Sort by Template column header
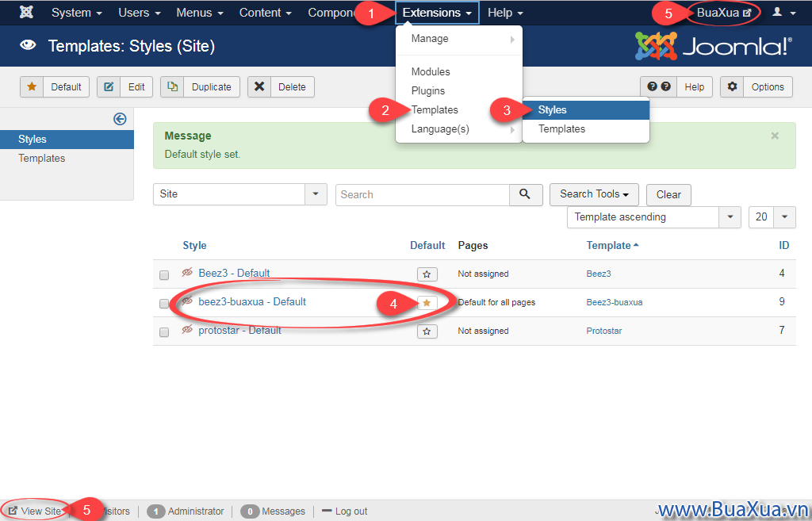 (x=612, y=246)
